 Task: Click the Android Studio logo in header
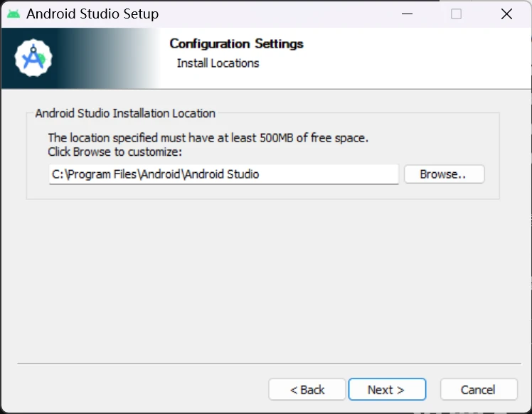tap(33, 59)
